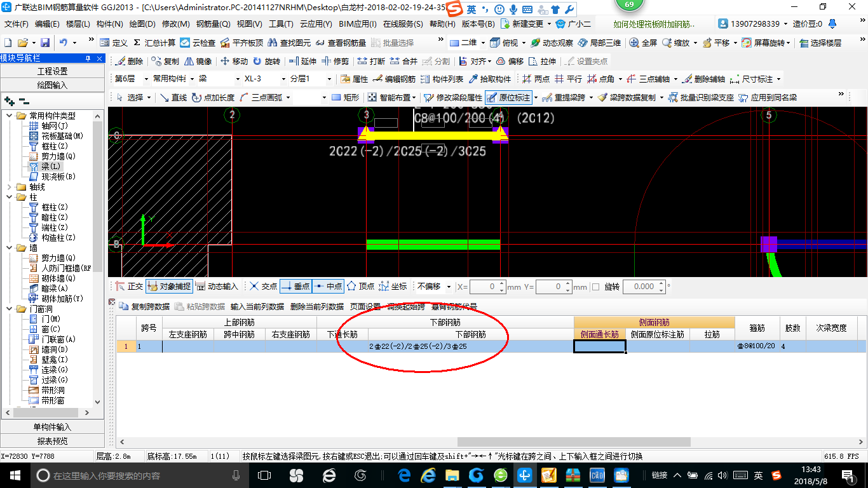Click the X coordinate input field

(x=487, y=287)
